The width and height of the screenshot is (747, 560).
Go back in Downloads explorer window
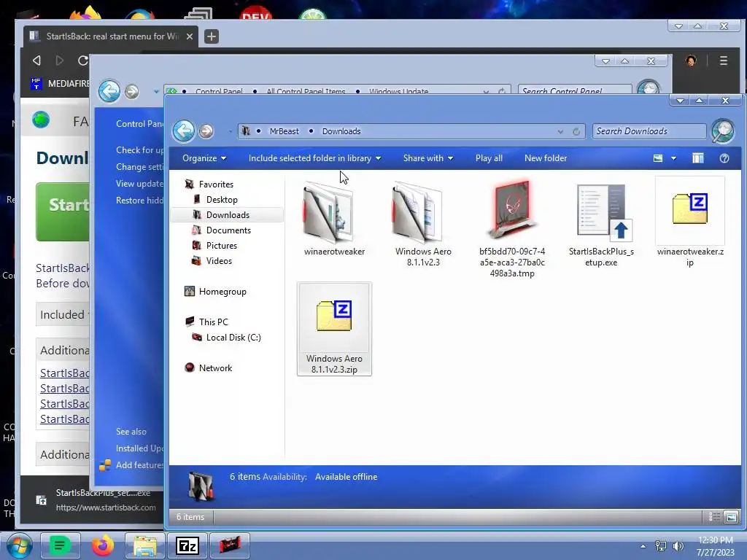[183, 131]
